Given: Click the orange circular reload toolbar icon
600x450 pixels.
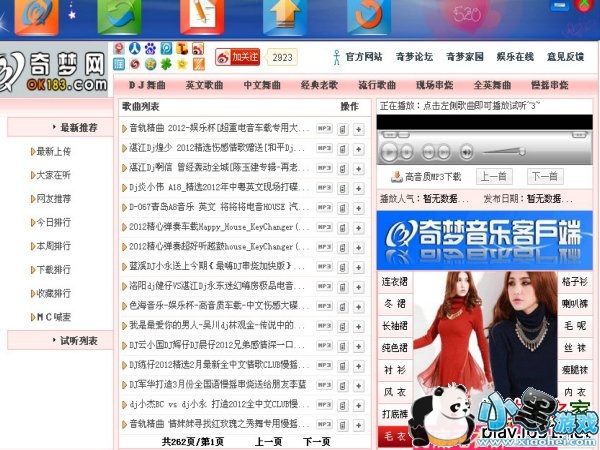Looking at the screenshot, I should click(x=369, y=16).
